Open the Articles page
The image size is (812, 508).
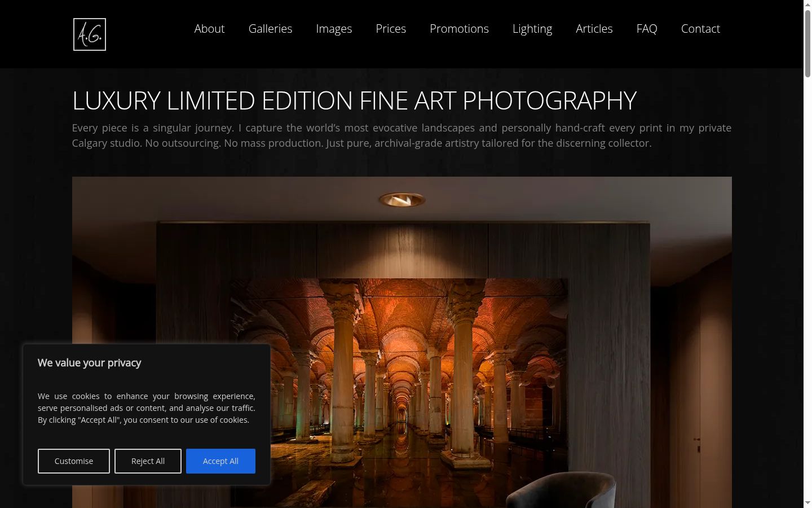tap(594, 29)
